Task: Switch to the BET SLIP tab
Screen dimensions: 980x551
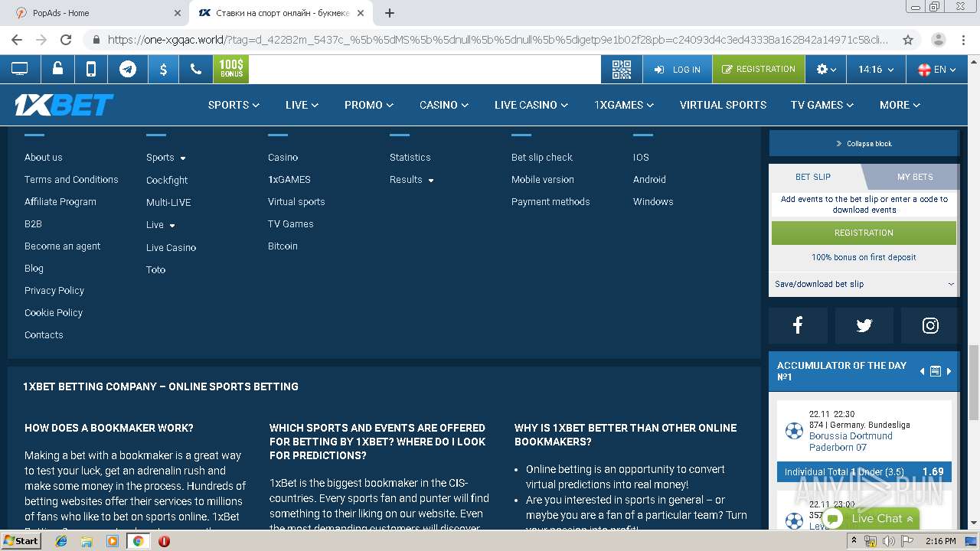Action: click(x=813, y=177)
